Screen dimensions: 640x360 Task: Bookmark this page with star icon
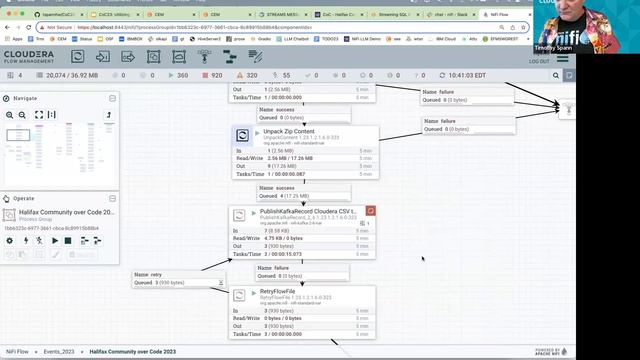point(523,27)
